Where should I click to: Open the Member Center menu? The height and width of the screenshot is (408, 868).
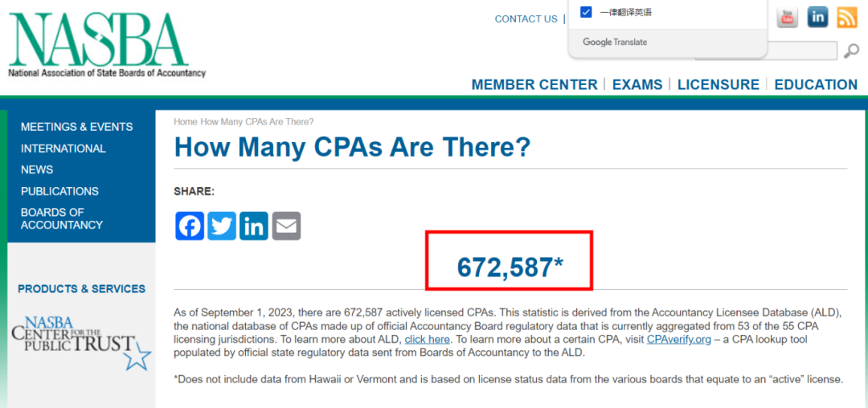[x=534, y=84]
